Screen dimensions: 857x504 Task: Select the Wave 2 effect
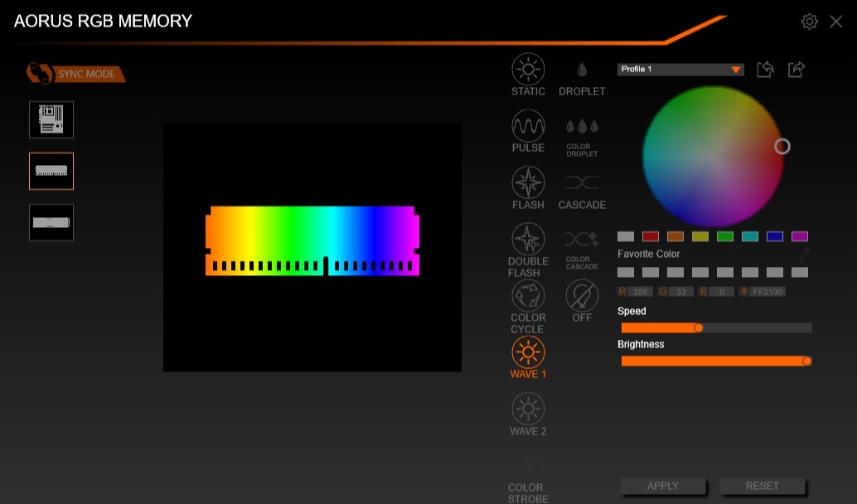tap(528, 409)
